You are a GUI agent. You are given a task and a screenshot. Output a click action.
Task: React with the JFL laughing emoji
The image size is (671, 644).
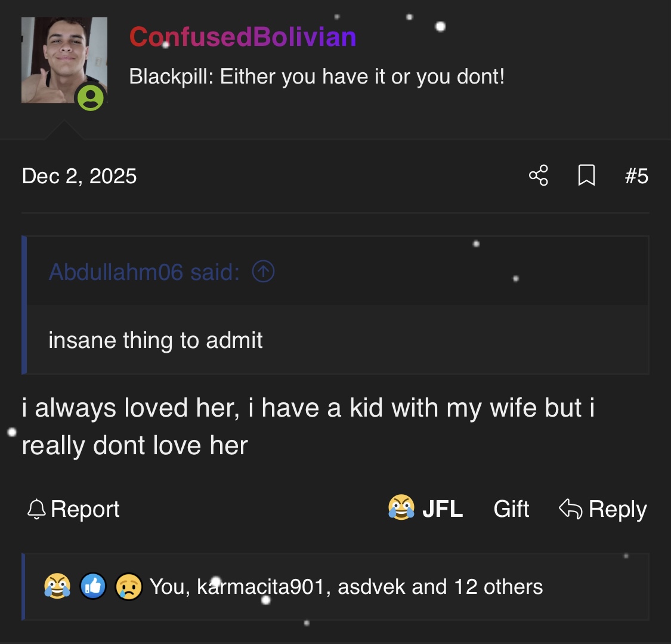[x=425, y=509]
